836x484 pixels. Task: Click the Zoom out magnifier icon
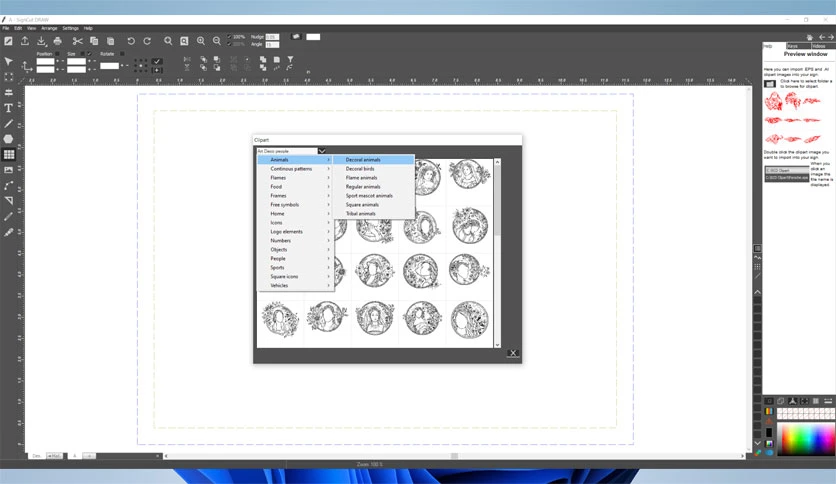(216, 41)
